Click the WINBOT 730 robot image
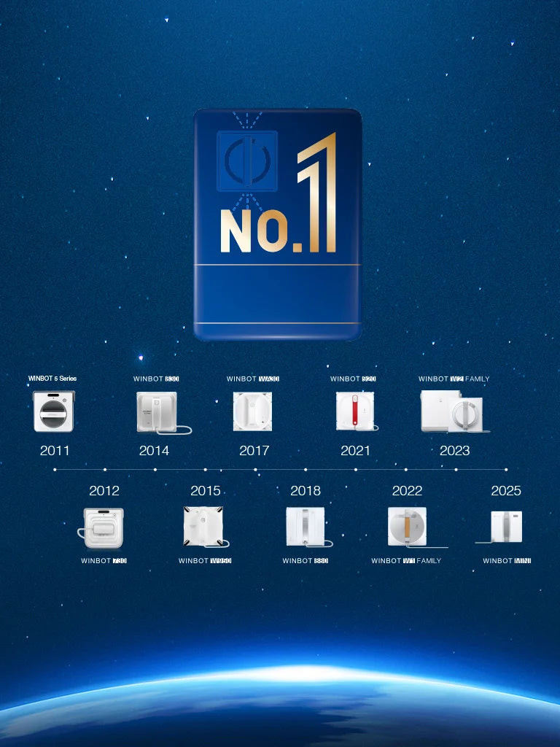The width and height of the screenshot is (560, 747). click(x=104, y=527)
